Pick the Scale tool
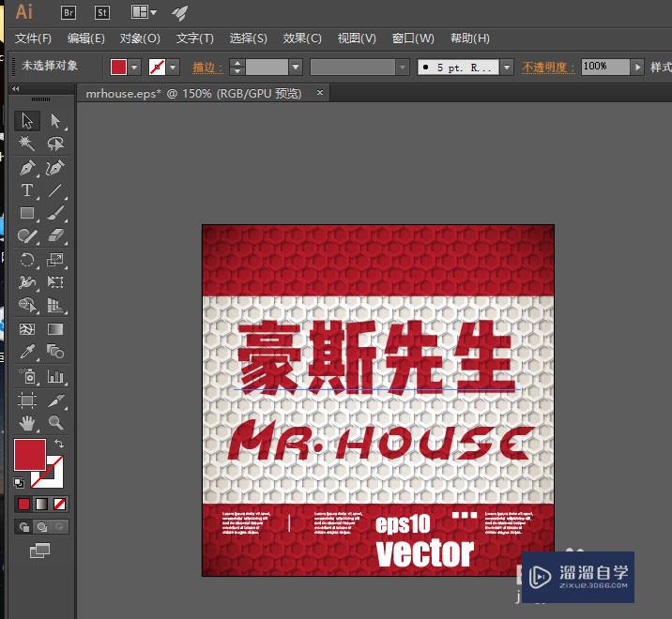Image resolution: width=672 pixels, height=619 pixels. 55,260
